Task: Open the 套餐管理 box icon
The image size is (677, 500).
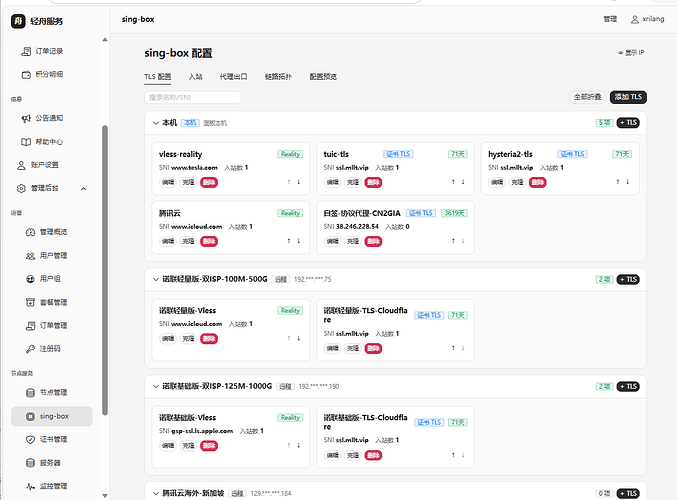Action: 30,302
